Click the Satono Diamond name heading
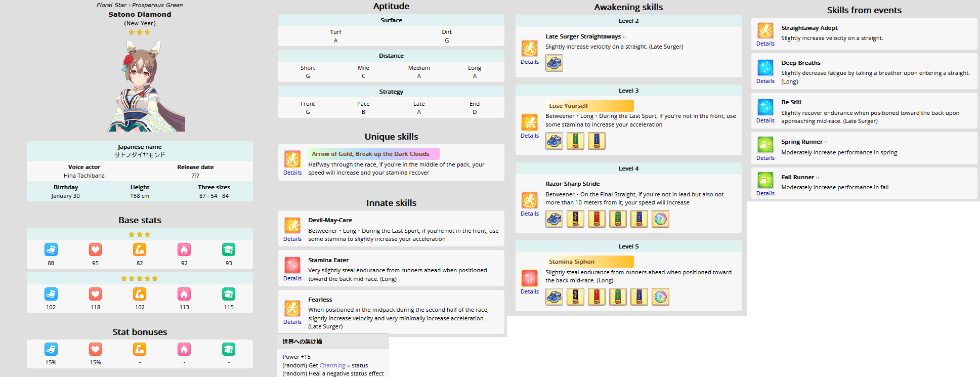 click(140, 15)
